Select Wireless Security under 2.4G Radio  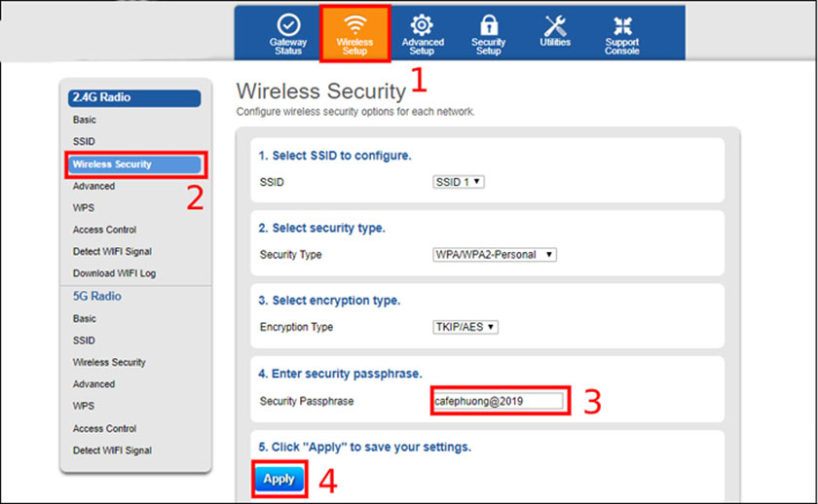[x=112, y=164]
